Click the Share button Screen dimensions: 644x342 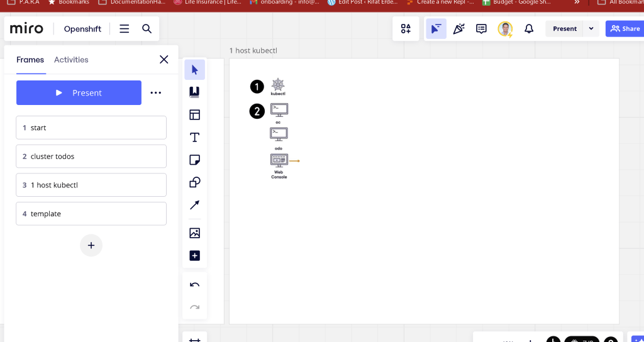click(x=625, y=29)
